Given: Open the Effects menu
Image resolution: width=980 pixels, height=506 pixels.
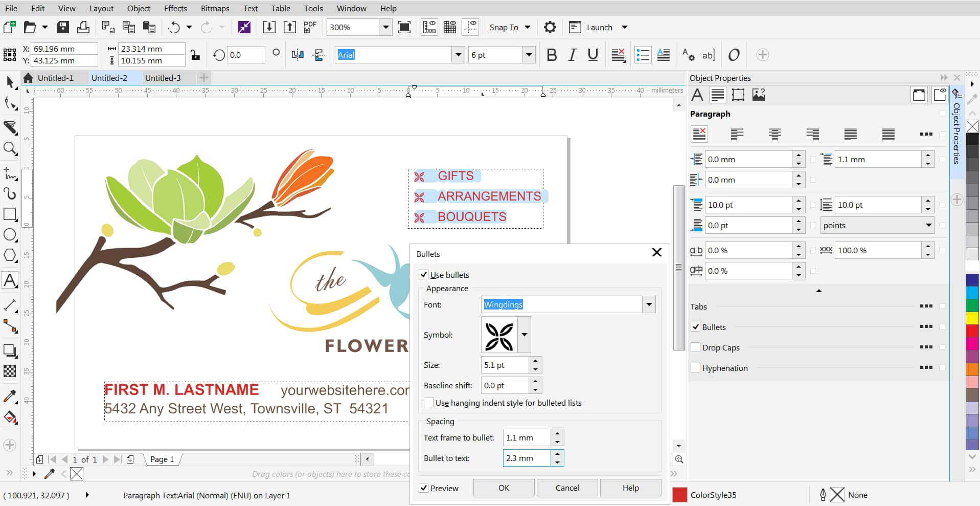Looking at the screenshot, I should pos(175,8).
